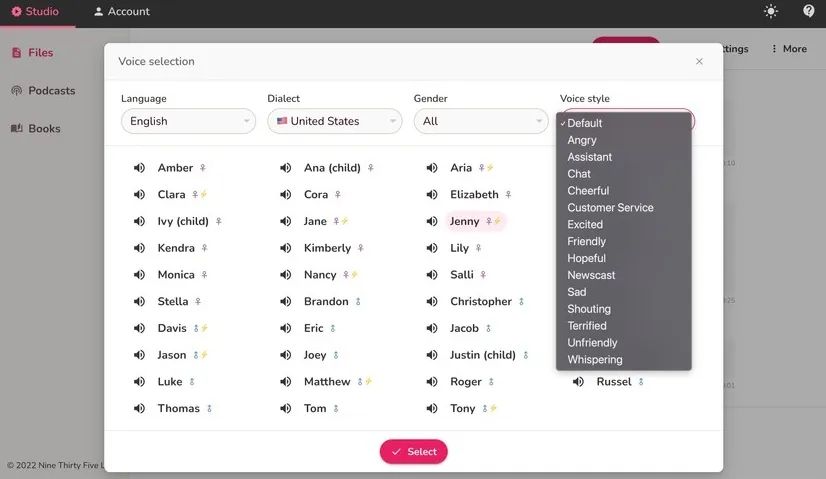Screen dimensions: 826x479
Task: Choose the Justin (child) voice name
Action: point(483,355)
